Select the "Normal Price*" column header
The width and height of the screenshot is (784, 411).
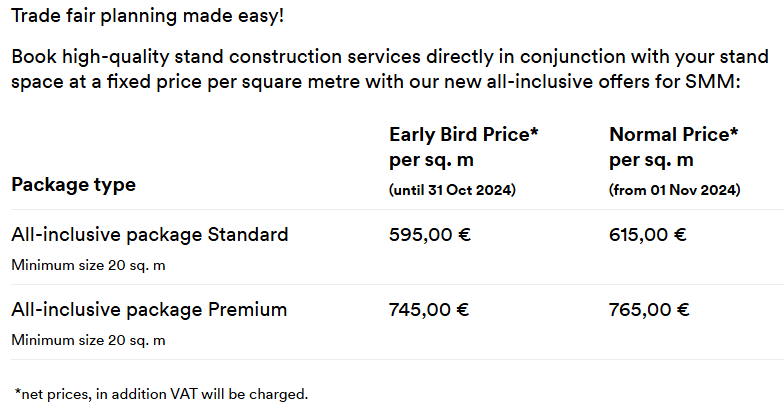tap(673, 135)
